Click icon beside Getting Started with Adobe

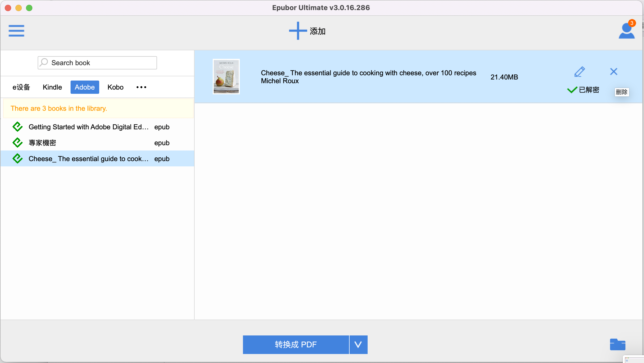coord(18,127)
